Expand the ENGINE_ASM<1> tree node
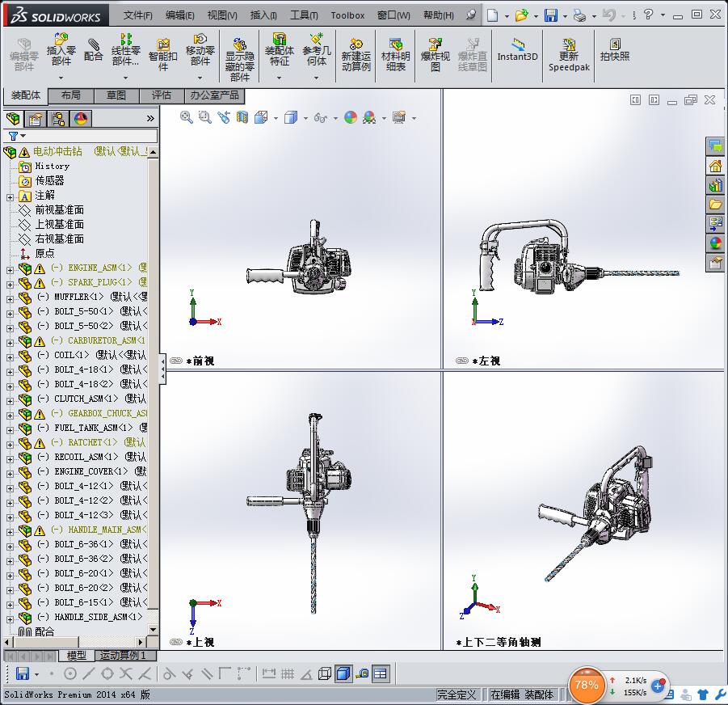The width and height of the screenshot is (728, 705). 10,268
